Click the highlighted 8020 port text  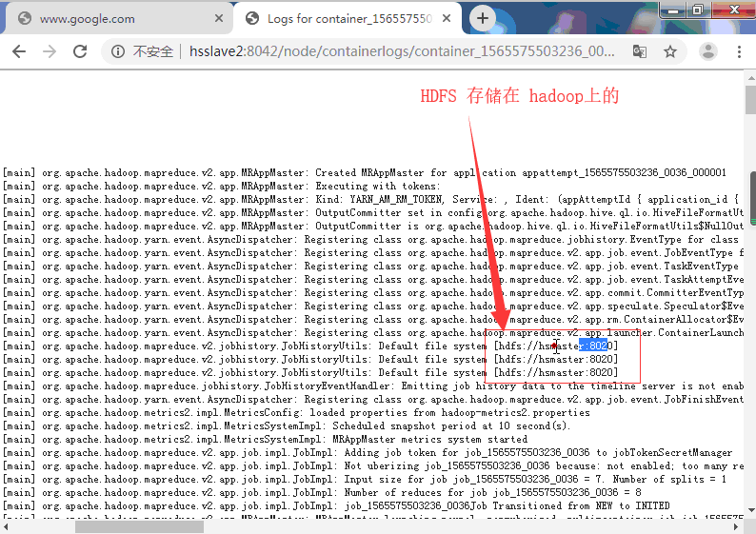[592, 346]
